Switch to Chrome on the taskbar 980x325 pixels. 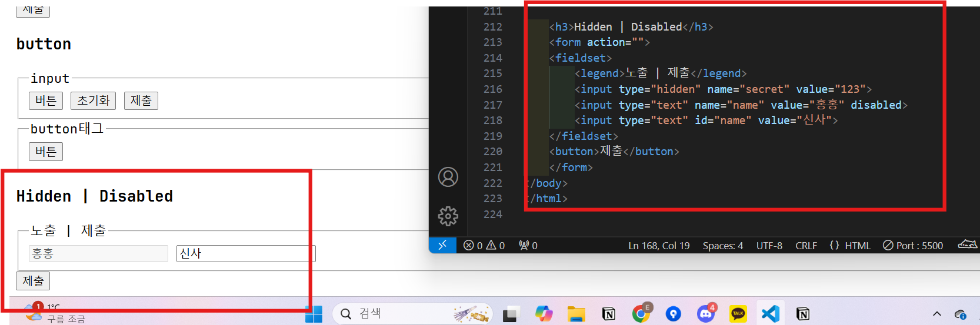point(641,313)
